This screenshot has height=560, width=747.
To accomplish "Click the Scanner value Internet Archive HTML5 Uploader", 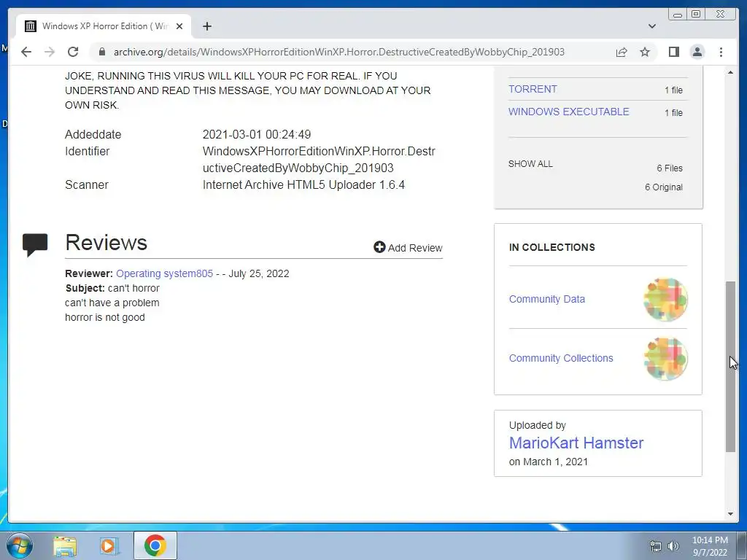I will [x=303, y=184].
